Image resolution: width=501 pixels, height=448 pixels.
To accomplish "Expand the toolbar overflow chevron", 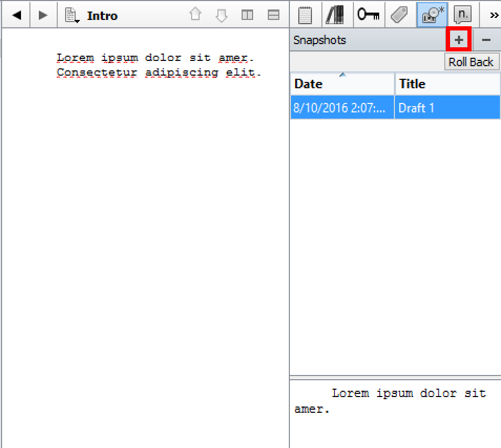I will tap(494, 15).
